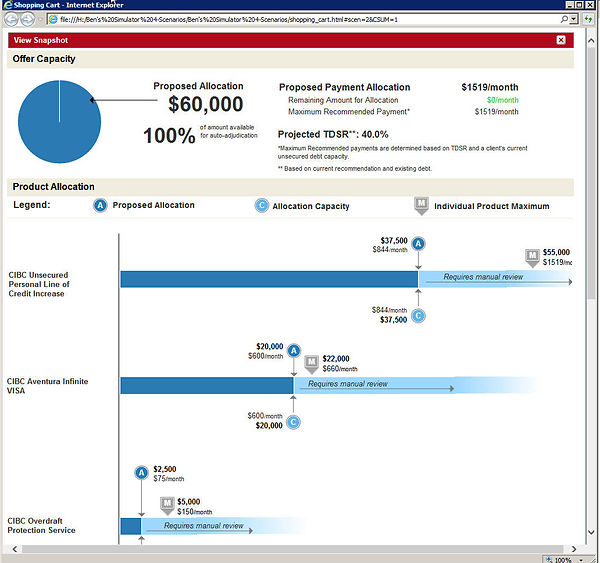Click the A marker for Overdraft $2,500
This screenshot has height=563, width=600.
[x=141, y=473]
